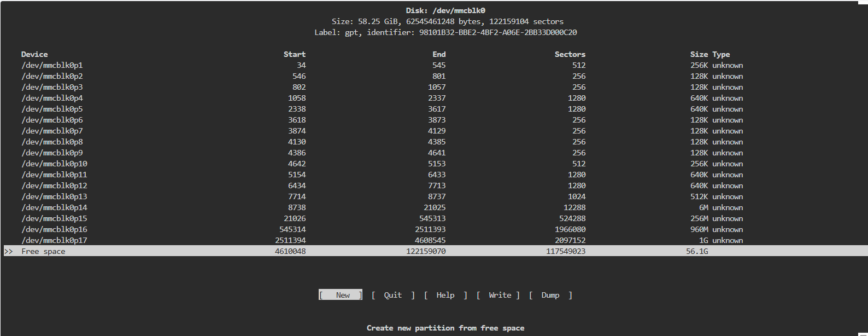Select Write to save partition table
The width and height of the screenshot is (868, 336).
[500, 295]
